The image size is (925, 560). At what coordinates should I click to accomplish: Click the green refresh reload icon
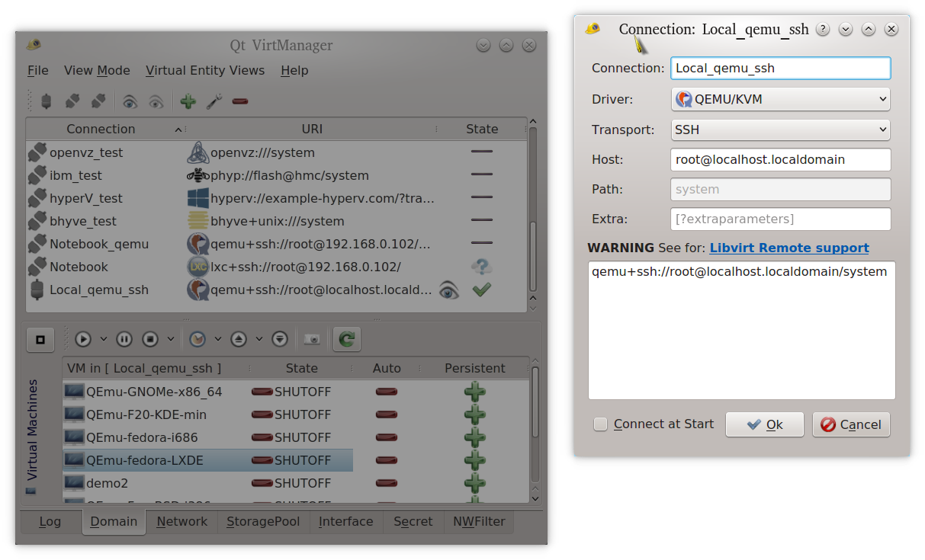click(x=347, y=339)
